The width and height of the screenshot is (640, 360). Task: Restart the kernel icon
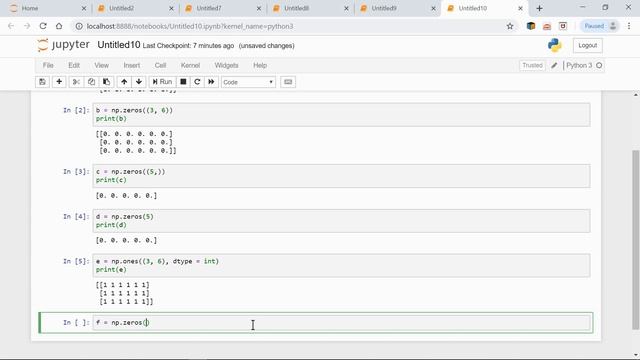pyautogui.click(x=197, y=82)
